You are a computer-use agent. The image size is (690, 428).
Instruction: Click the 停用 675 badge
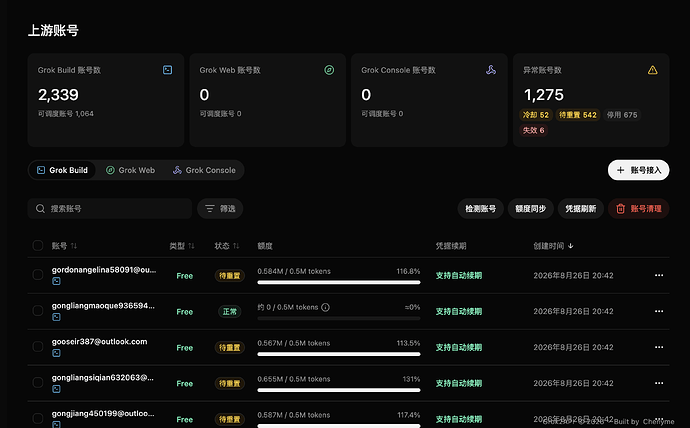pos(622,115)
